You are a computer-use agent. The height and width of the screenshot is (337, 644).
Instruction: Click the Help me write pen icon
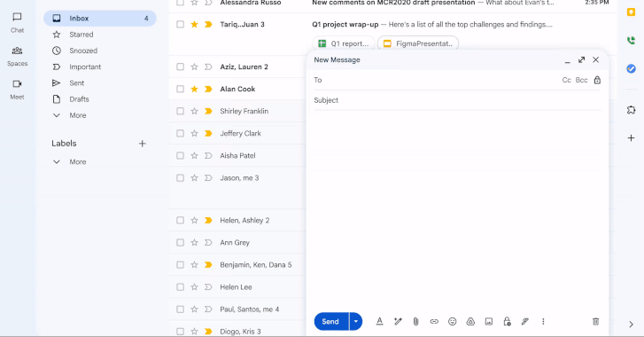(398, 321)
